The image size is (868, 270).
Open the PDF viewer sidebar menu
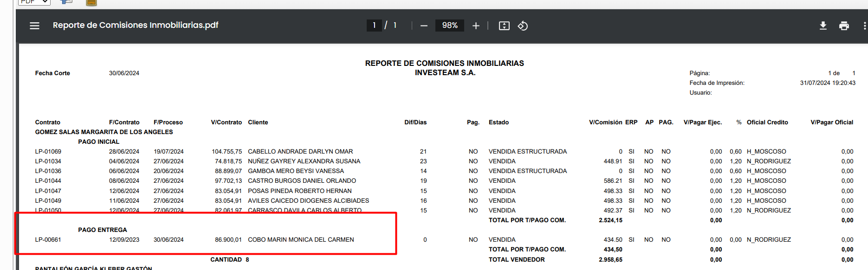pos(34,26)
